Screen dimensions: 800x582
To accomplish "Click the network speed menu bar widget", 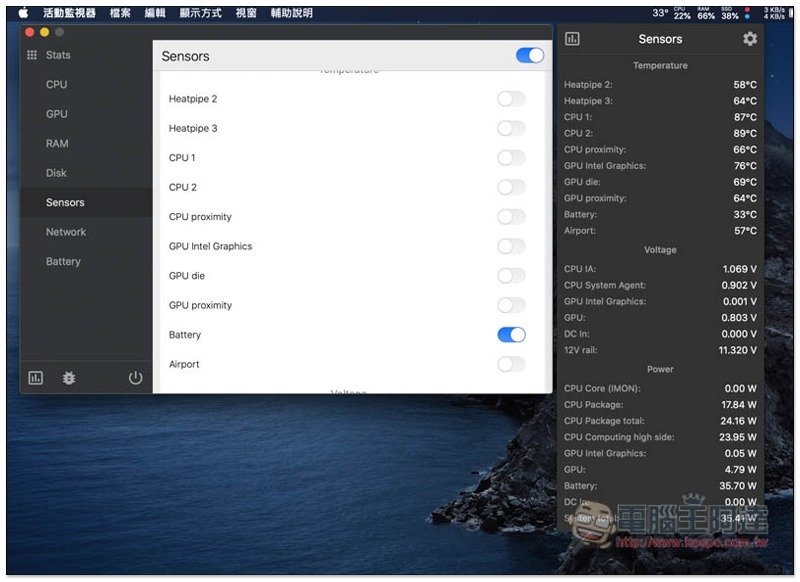I will [773, 13].
